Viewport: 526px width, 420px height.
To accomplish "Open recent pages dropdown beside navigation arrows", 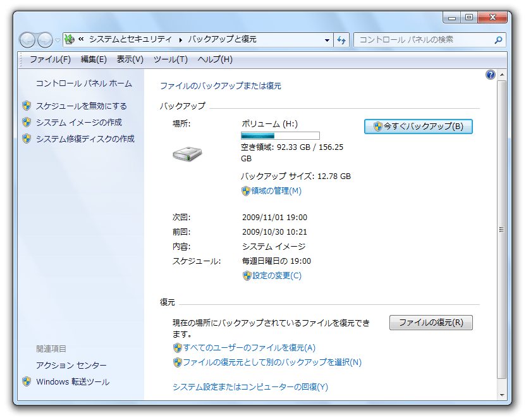I will 58,40.
